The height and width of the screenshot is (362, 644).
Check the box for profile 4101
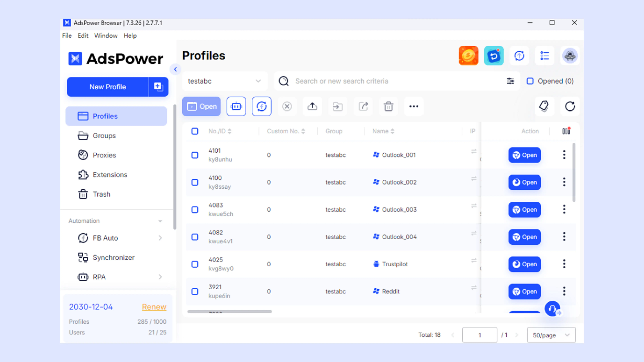[x=195, y=155]
